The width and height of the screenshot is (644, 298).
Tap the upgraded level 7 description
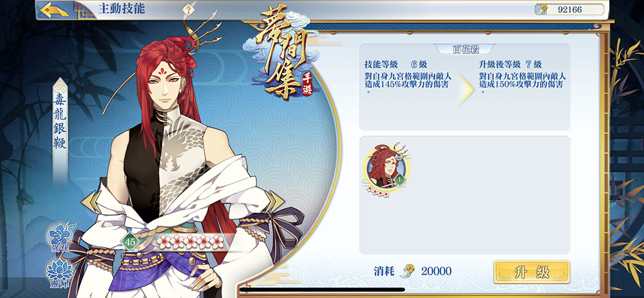coord(522,77)
